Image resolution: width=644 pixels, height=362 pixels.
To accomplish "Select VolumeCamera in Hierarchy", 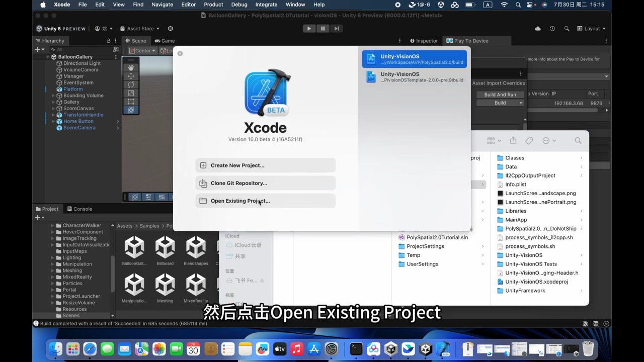I will pos(80,70).
